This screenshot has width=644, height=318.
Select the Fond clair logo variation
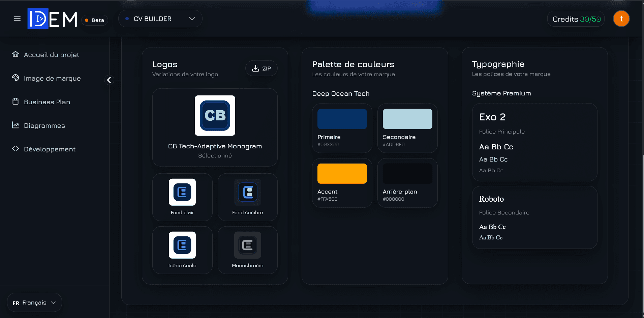pos(182,197)
